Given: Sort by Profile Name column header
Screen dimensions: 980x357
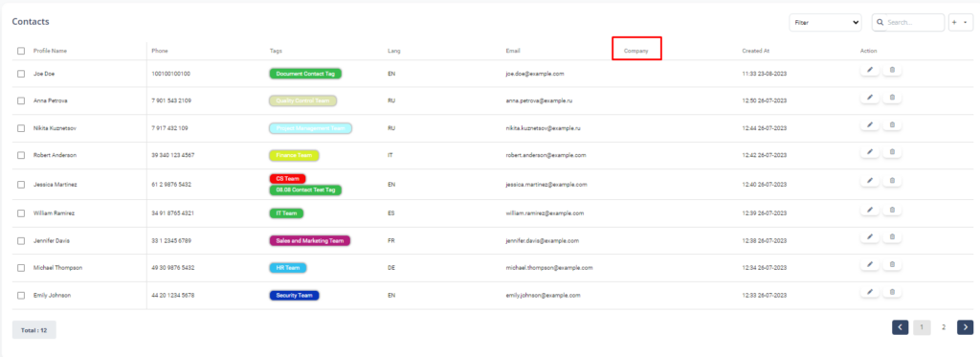Looking at the screenshot, I should tap(50, 52).
